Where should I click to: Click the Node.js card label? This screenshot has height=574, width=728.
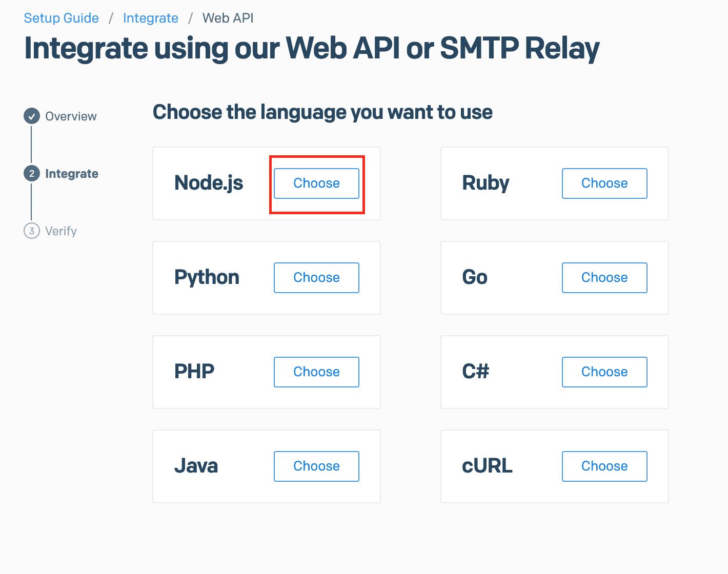coord(209,183)
